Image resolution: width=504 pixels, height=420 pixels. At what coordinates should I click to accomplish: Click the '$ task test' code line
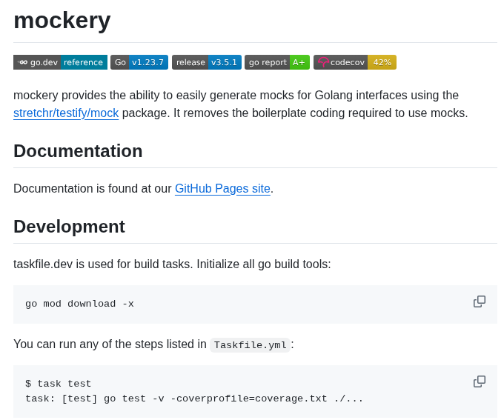[x=58, y=384]
